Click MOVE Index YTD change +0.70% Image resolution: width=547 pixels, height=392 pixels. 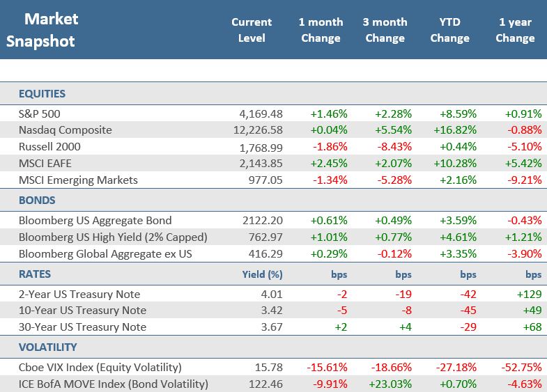click(x=458, y=384)
